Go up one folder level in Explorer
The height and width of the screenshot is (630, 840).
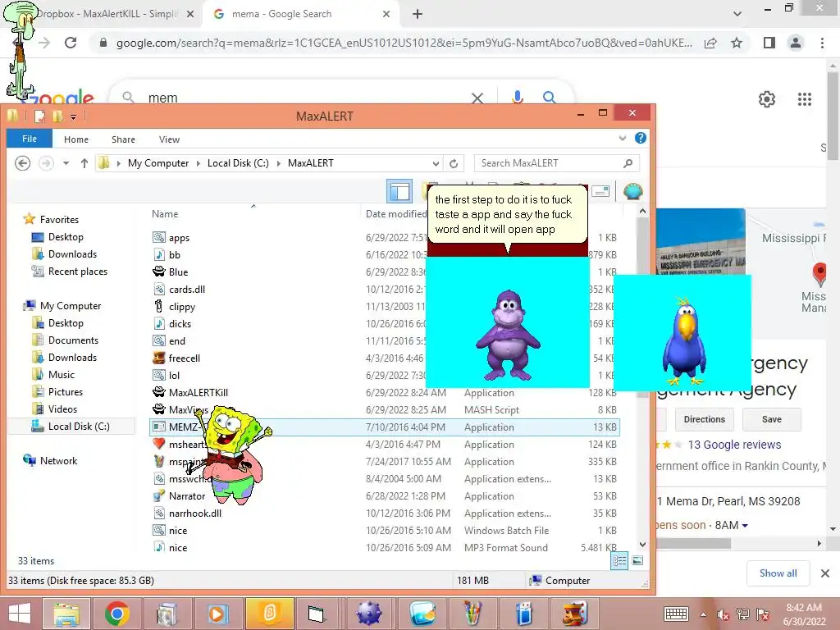pyautogui.click(x=84, y=163)
